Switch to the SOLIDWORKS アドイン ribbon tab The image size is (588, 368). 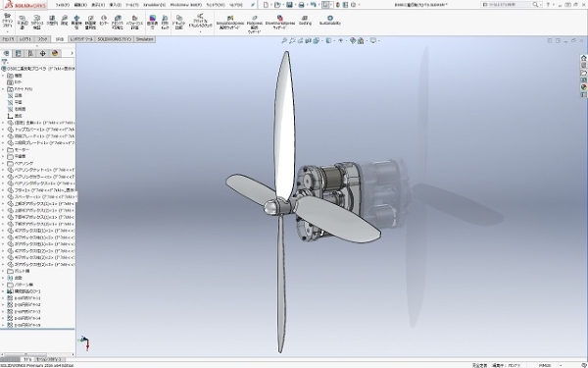115,39
